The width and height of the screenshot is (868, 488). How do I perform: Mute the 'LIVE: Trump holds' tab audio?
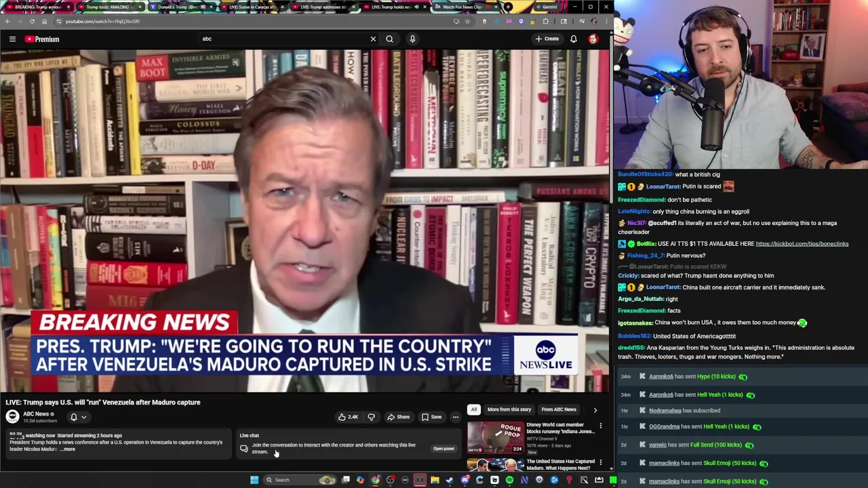[416, 7]
